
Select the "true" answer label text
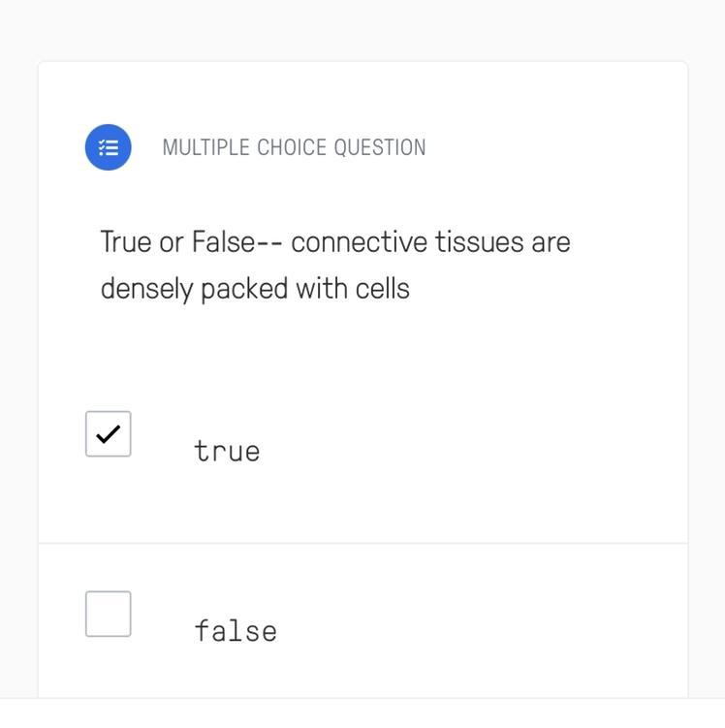tap(227, 451)
